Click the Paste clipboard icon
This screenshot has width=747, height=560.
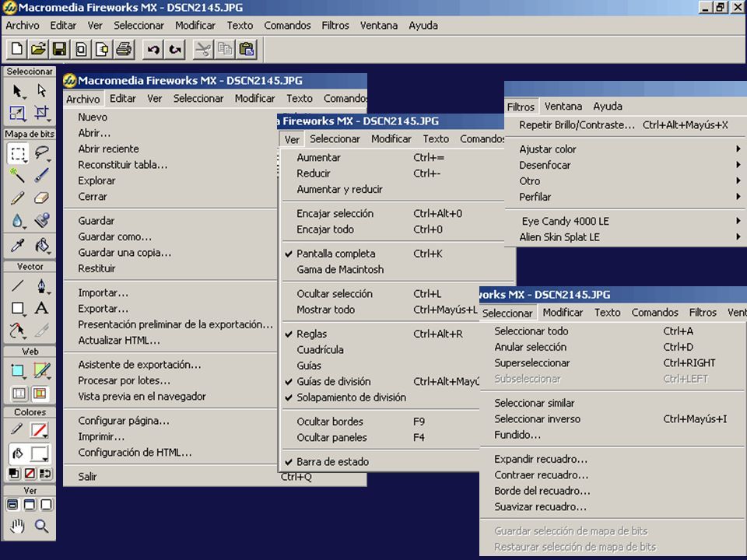tap(247, 49)
